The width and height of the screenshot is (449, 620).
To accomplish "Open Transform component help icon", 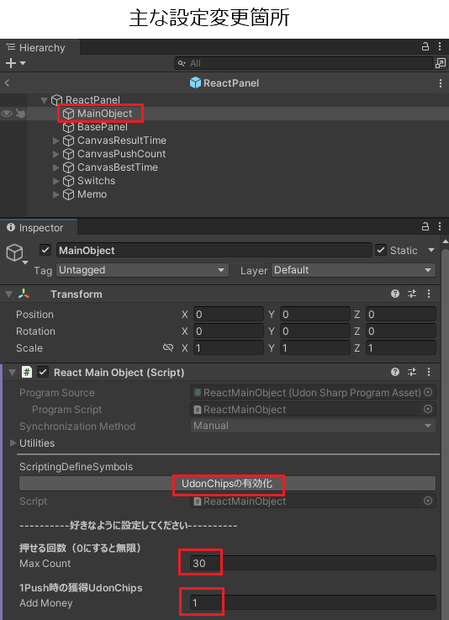I will [x=395, y=293].
